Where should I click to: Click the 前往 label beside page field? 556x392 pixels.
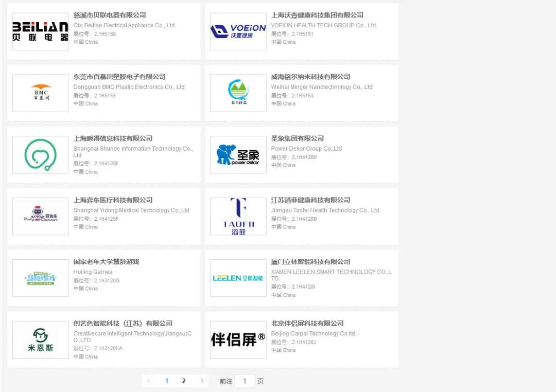pos(226,381)
